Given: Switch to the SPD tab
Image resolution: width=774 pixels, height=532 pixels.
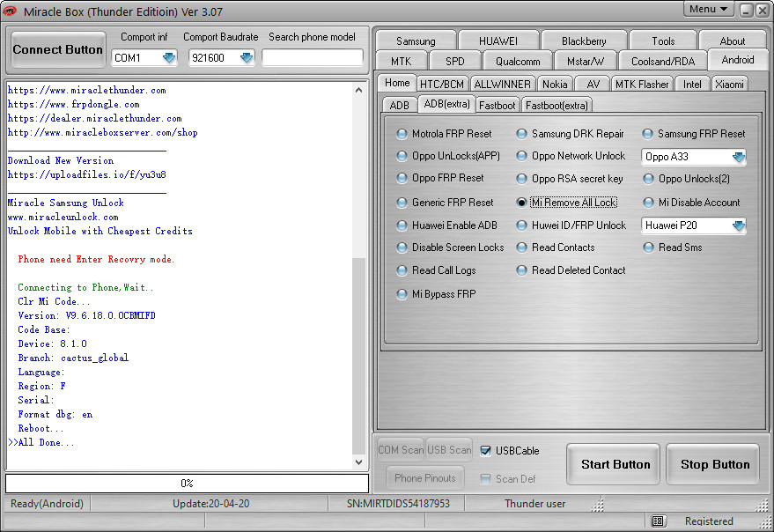Looking at the screenshot, I should tap(454, 62).
